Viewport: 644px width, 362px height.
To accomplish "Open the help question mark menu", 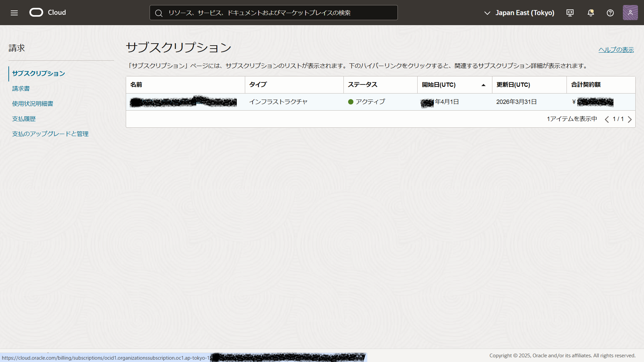I will (x=610, y=13).
